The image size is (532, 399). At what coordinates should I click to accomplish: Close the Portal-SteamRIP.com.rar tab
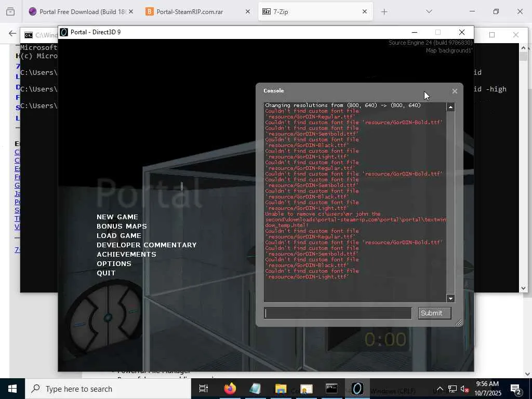[248, 11]
